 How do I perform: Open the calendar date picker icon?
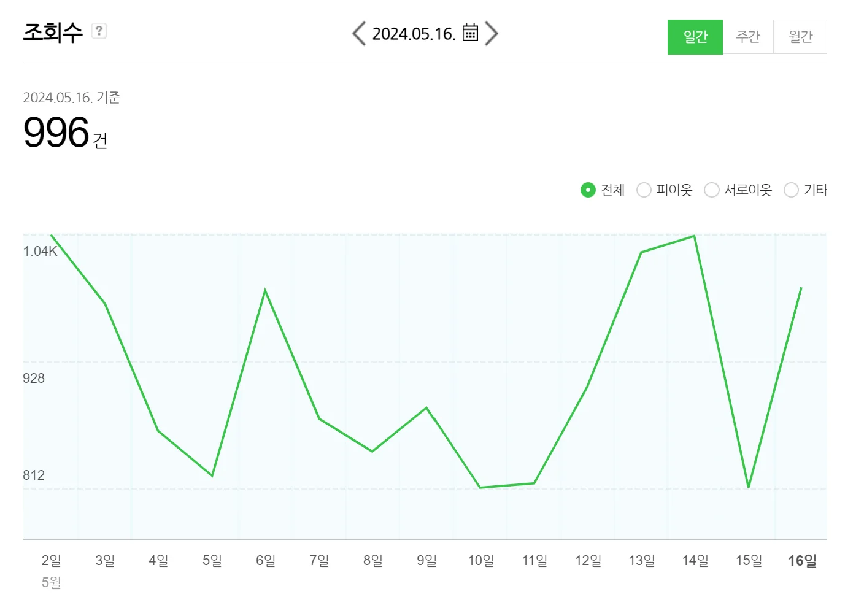click(x=470, y=33)
